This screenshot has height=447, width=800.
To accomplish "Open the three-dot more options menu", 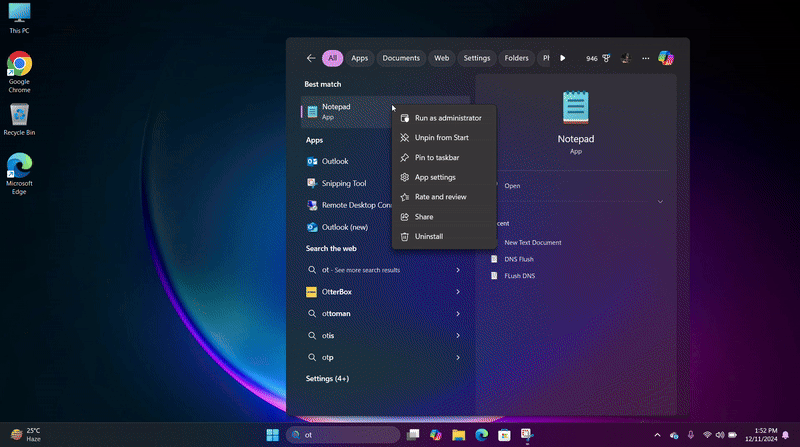I will pos(645,58).
